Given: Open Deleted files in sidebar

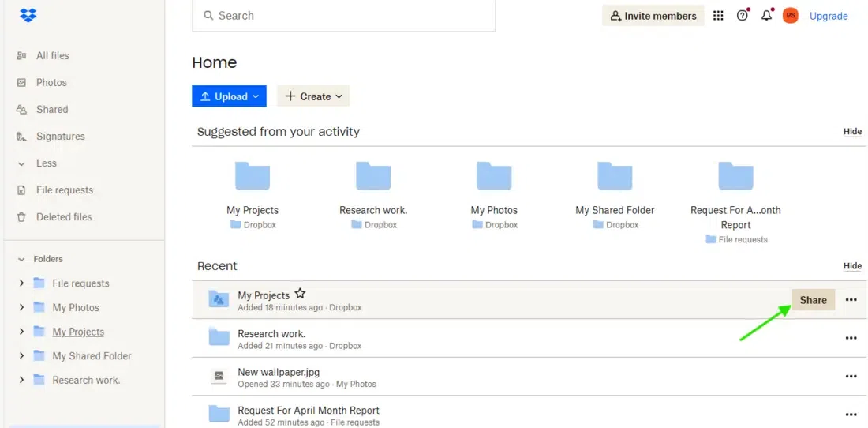Looking at the screenshot, I should pyautogui.click(x=63, y=217).
